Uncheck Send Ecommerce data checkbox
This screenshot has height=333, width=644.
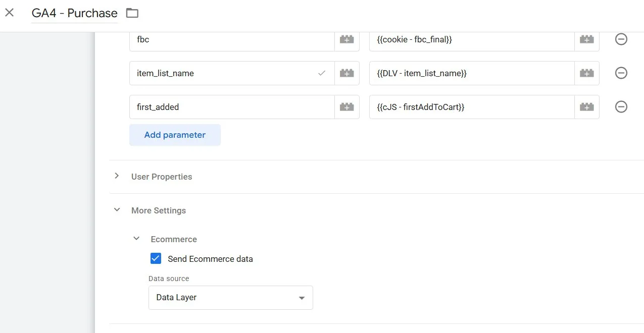tap(156, 259)
